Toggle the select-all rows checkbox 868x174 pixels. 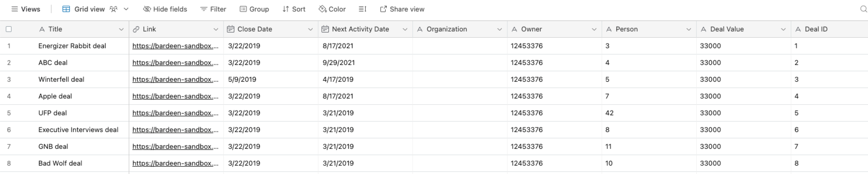(9, 29)
